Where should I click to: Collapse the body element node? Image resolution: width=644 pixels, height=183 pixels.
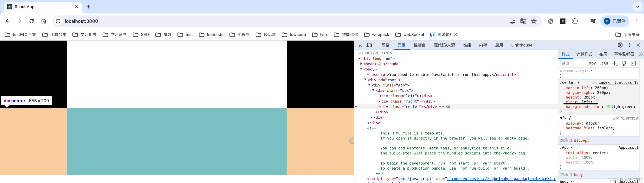[x=361, y=69]
